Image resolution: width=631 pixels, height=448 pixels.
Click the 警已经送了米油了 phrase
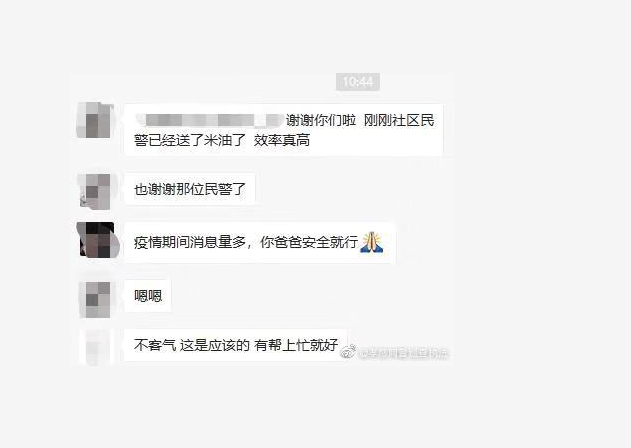pos(190,140)
